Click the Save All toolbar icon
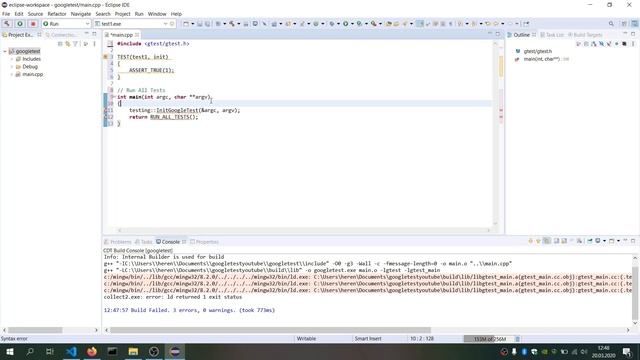Viewport: 640px width, 360px height. pyautogui.click(x=207, y=24)
